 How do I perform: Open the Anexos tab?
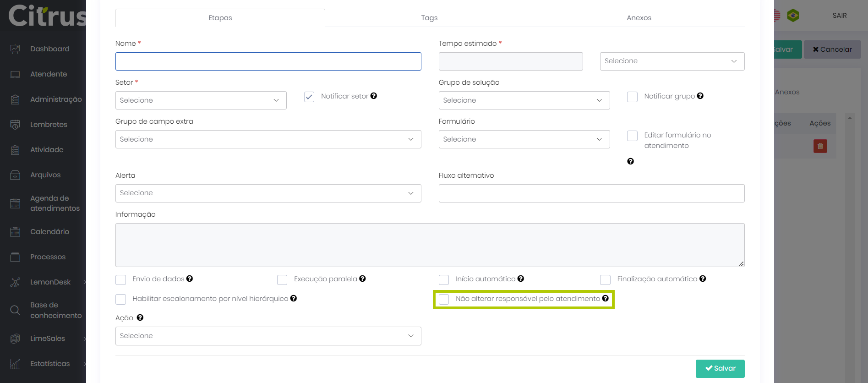(x=639, y=18)
